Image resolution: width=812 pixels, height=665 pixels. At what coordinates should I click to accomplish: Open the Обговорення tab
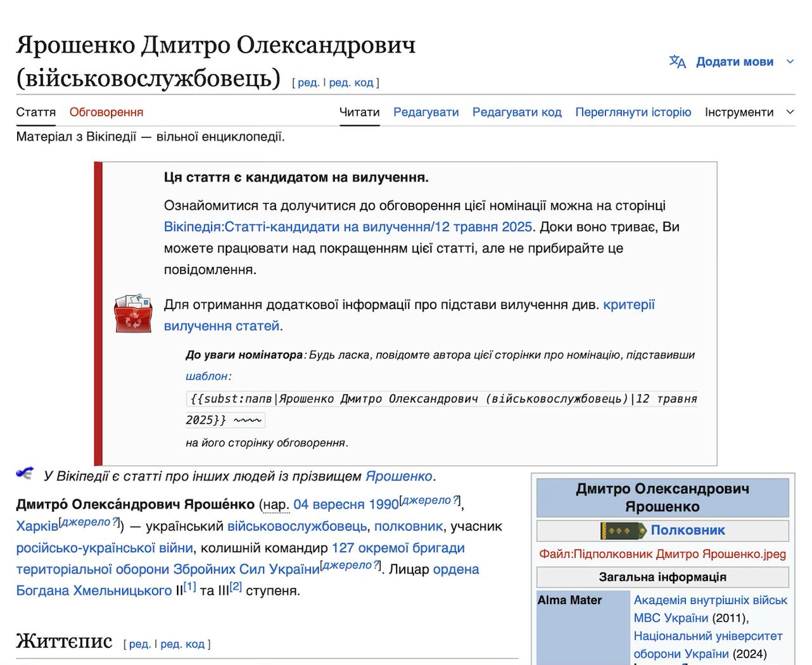pos(107,112)
